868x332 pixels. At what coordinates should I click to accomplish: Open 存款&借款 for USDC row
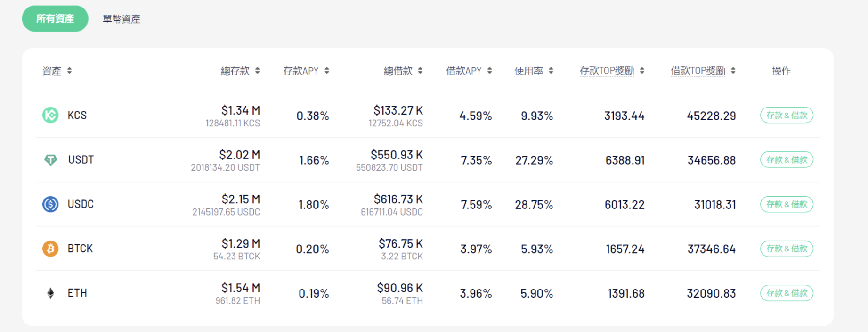click(x=787, y=204)
